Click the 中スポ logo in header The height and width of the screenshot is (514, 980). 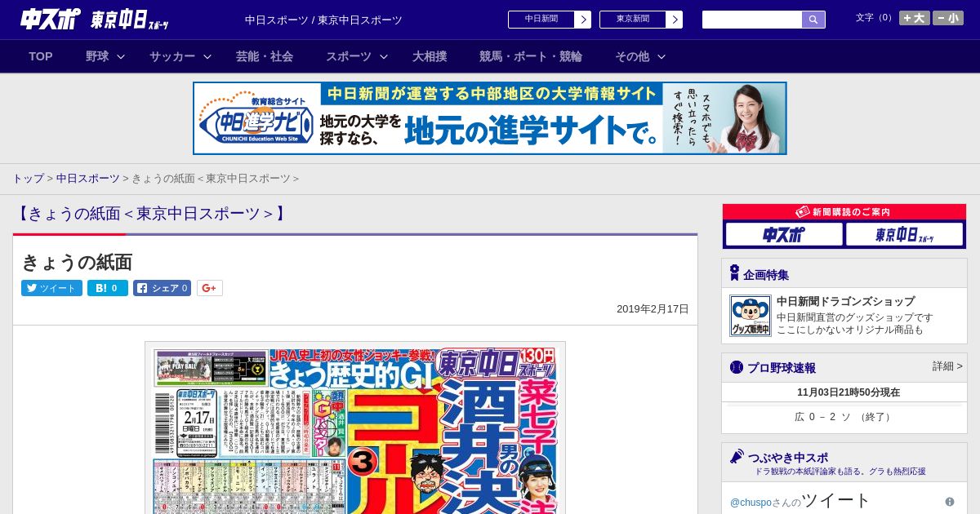pos(51,19)
